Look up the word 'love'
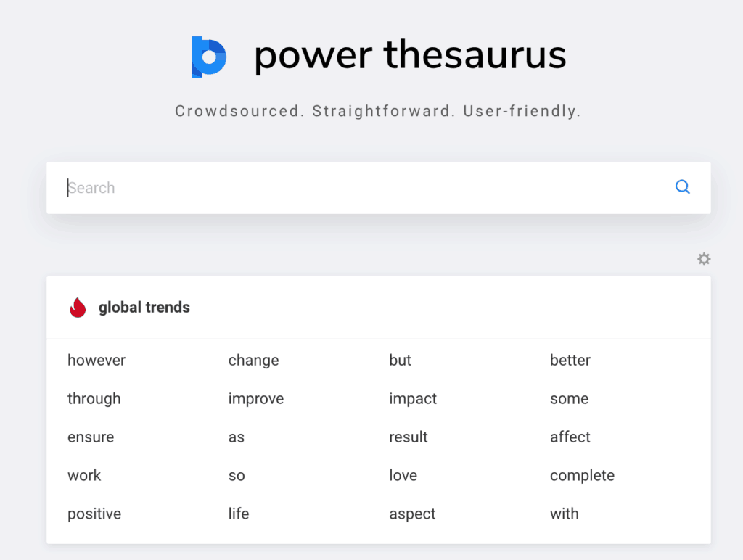743x560 pixels. pyautogui.click(x=403, y=475)
